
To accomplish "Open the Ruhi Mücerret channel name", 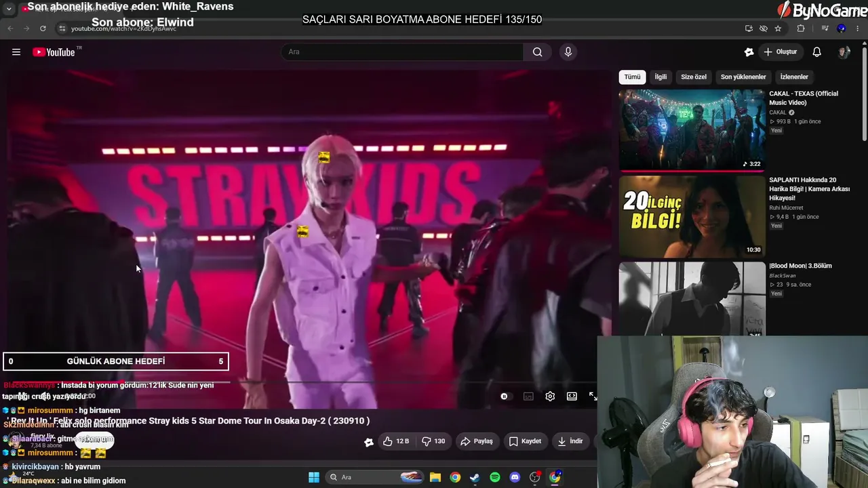I will point(786,208).
